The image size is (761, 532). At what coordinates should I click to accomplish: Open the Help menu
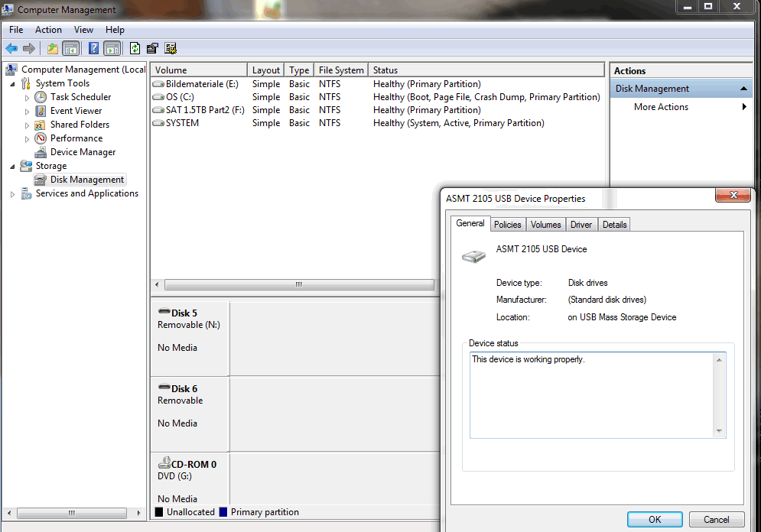point(115,30)
